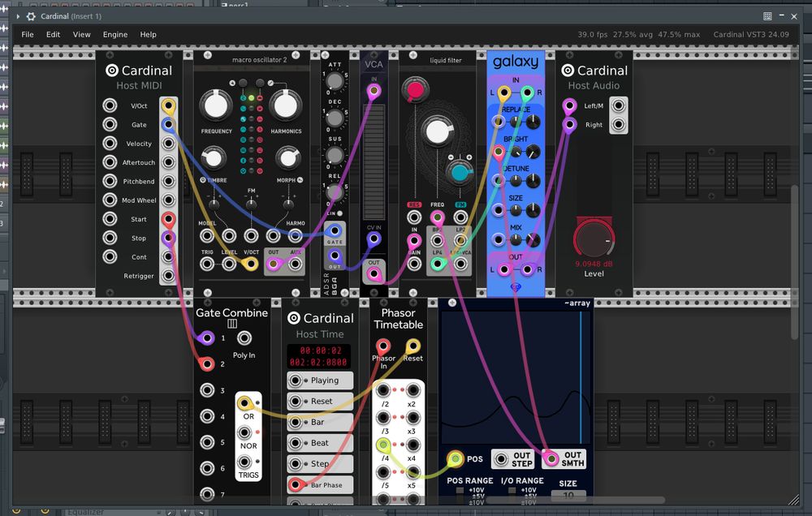
Task: Click the macro oscillator 2 AUX output jack
Action: point(296,264)
